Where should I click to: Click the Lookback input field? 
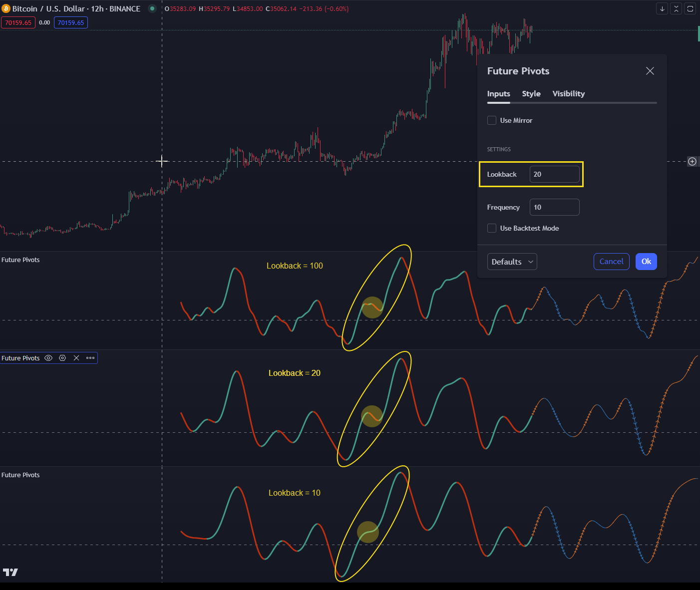[554, 174]
